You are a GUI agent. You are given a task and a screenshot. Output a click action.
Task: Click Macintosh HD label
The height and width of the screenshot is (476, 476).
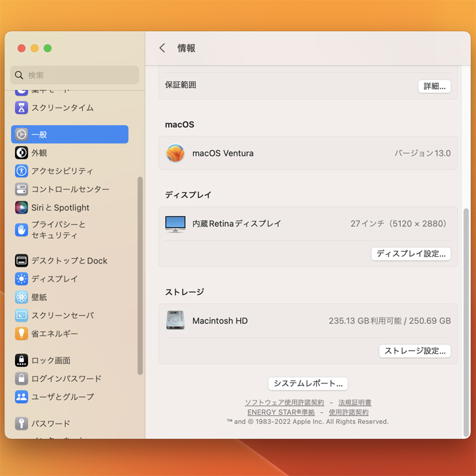(220, 321)
